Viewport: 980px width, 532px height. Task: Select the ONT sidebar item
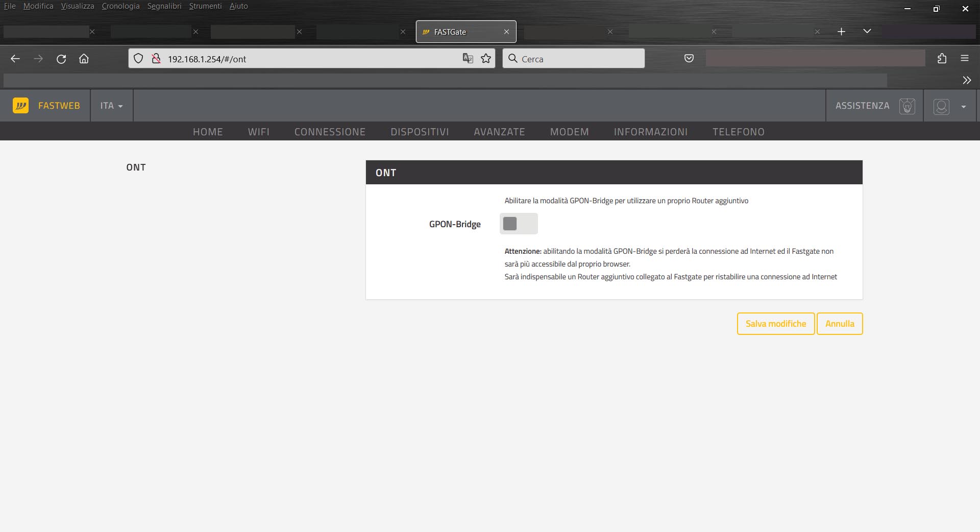click(136, 167)
